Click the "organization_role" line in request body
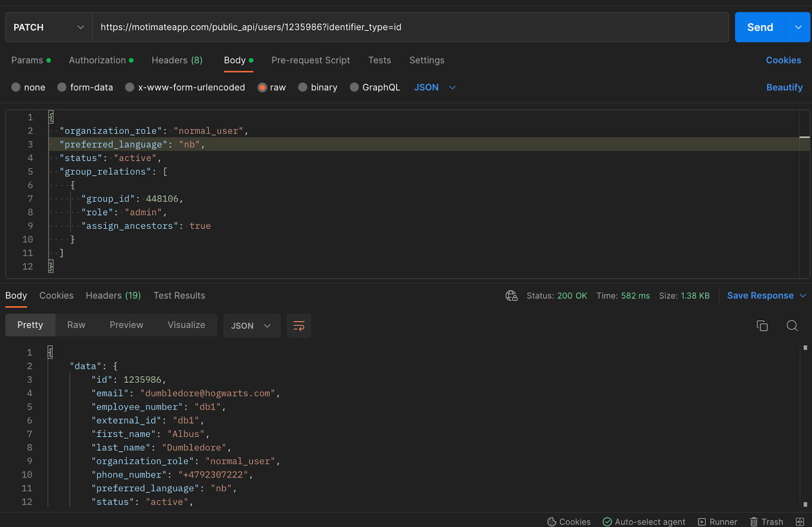Viewport: 812px width, 527px height. (x=154, y=131)
